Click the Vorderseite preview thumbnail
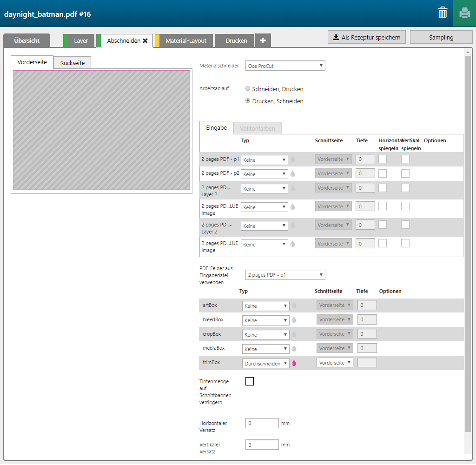Image resolution: width=476 pixels, height=465 pixels. click(x=102, y=131)
